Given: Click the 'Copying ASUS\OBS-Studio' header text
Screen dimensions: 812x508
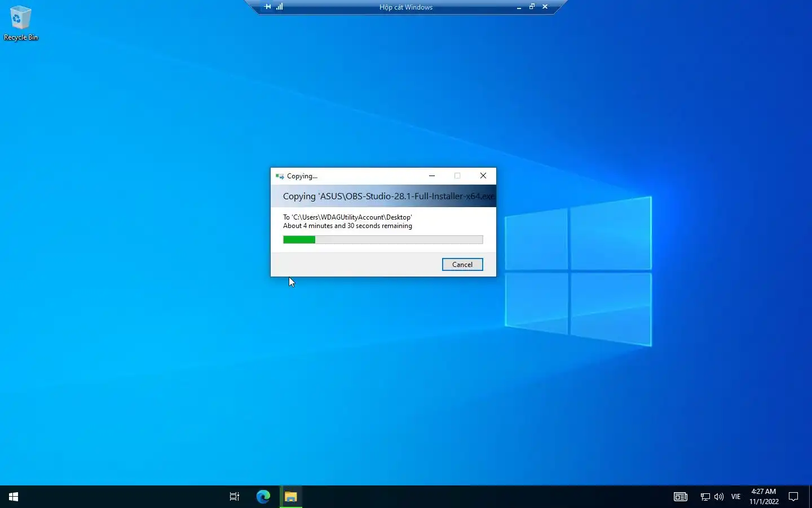Looking at the screenshot, I should point(389,196).
